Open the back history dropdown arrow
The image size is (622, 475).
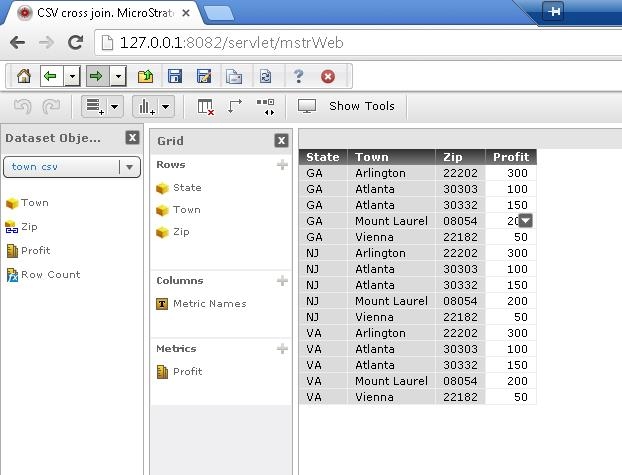(68, 76)
